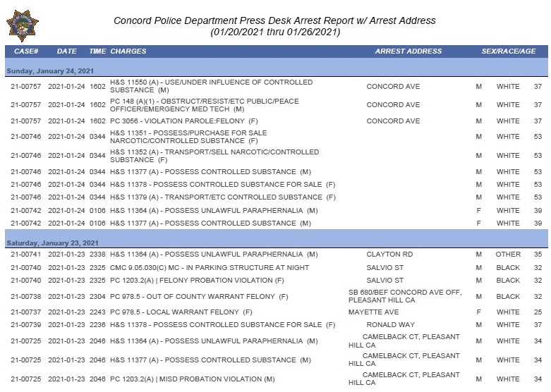
Task: Click the PC 3056 Violation Parole charge
Action: coord(183,121)
